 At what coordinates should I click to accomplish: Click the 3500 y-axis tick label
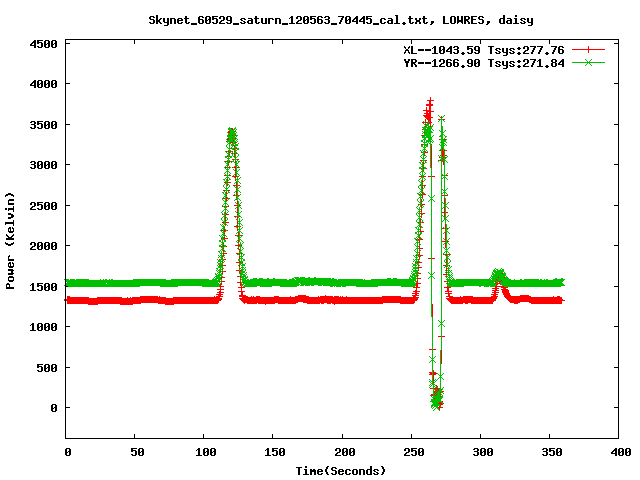(x=43, y=125)
